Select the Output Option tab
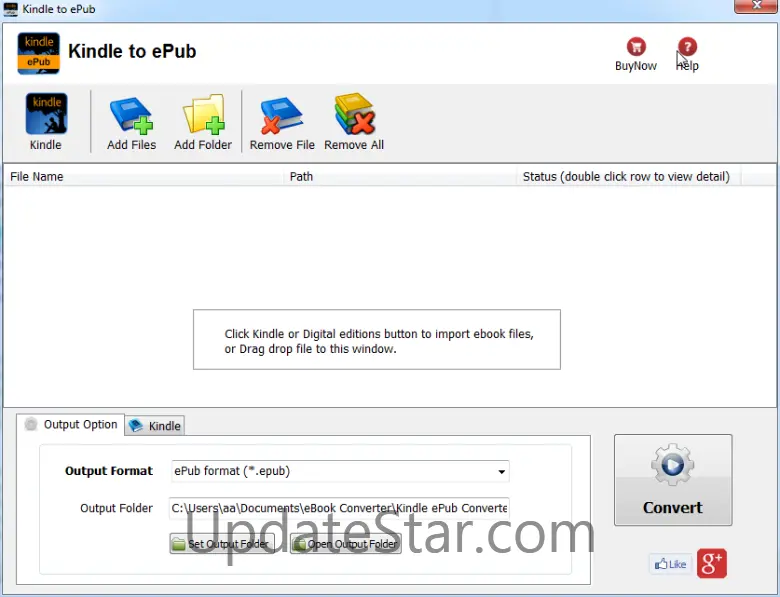780x597 pixels. pos(70,424)
